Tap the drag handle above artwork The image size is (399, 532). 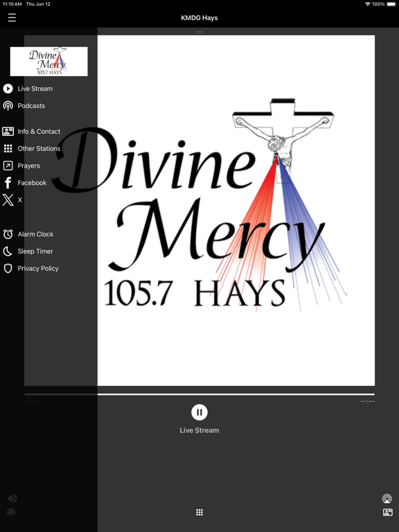[199, 32]
